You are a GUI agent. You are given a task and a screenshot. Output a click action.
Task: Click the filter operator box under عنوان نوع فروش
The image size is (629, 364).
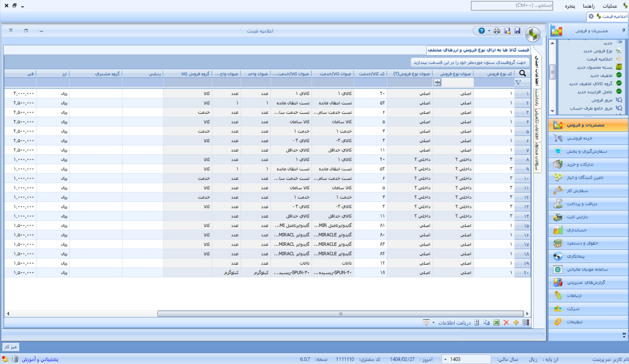tap(437, 83)
